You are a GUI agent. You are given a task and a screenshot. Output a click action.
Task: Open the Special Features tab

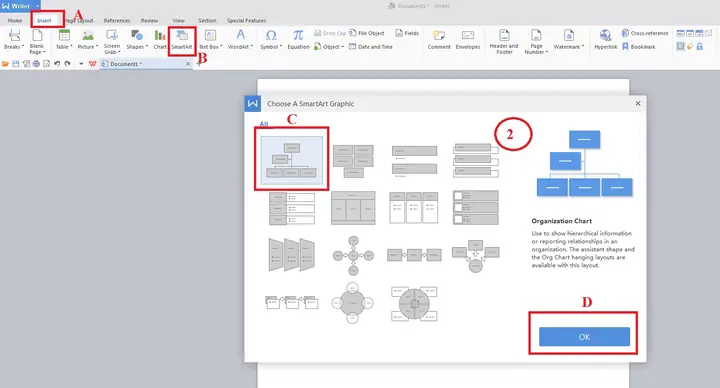coord(247,21)
